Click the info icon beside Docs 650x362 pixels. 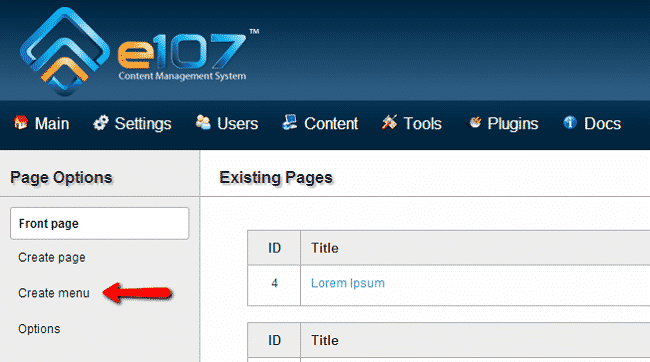point(570,123)
